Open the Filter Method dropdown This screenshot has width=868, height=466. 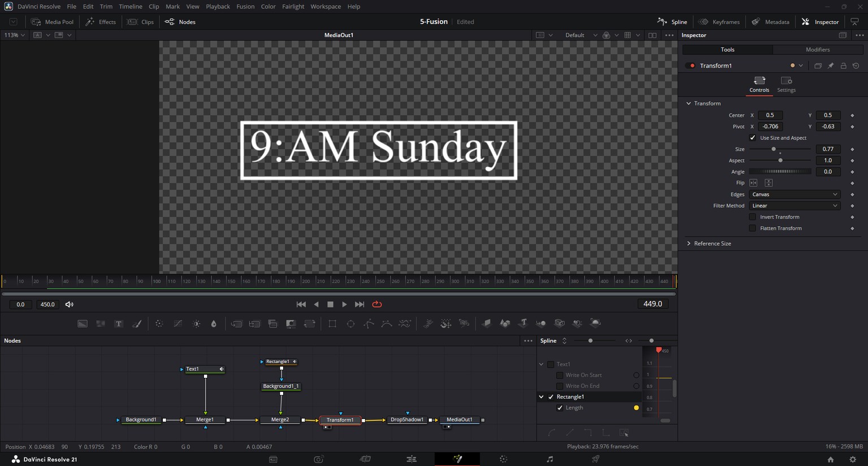[795, 206]
